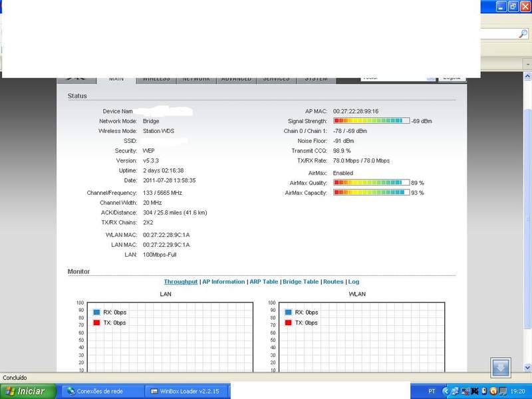Click the 100Mbps-Full LAN value
Viewport: 532px width, 399px height.
point(160,255)
